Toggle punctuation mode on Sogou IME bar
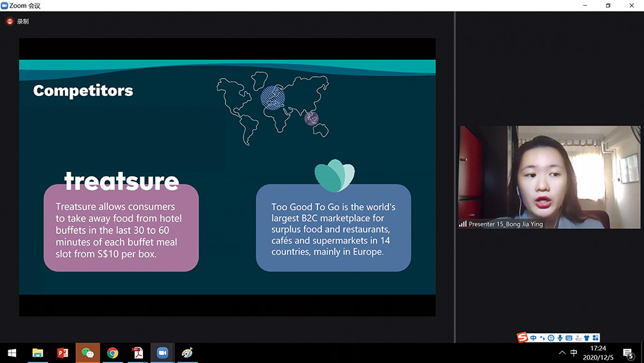 542,338
